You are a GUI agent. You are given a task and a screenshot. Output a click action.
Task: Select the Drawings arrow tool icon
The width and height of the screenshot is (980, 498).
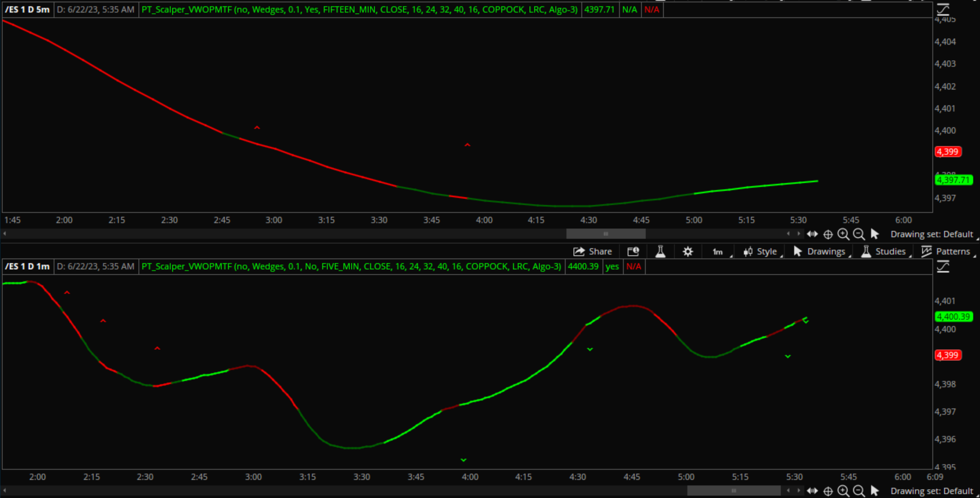click(x=798, y=251)
